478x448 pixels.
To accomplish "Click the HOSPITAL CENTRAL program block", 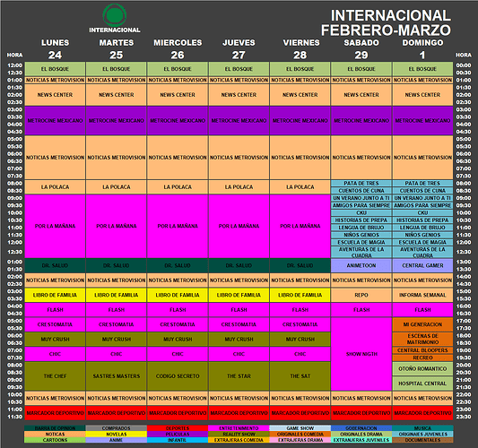I will tap(422, 383).
